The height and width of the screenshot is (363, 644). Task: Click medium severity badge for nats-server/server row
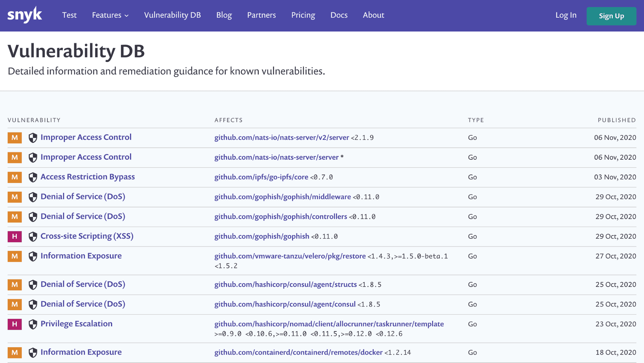[15, 158]
